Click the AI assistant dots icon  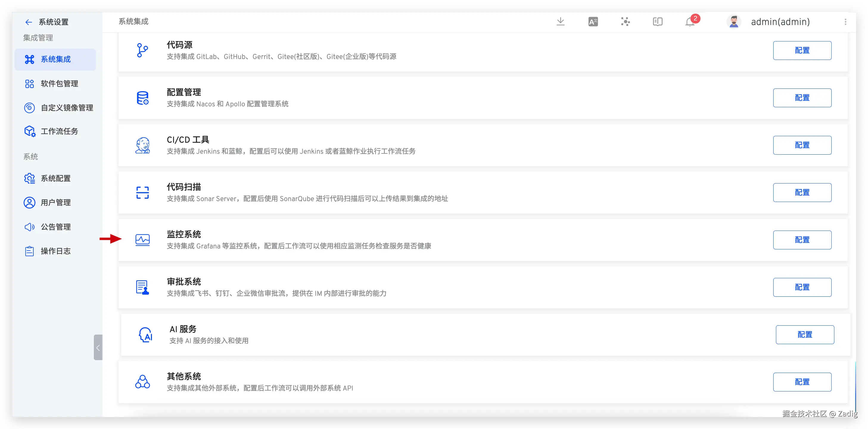click(626, 22)
